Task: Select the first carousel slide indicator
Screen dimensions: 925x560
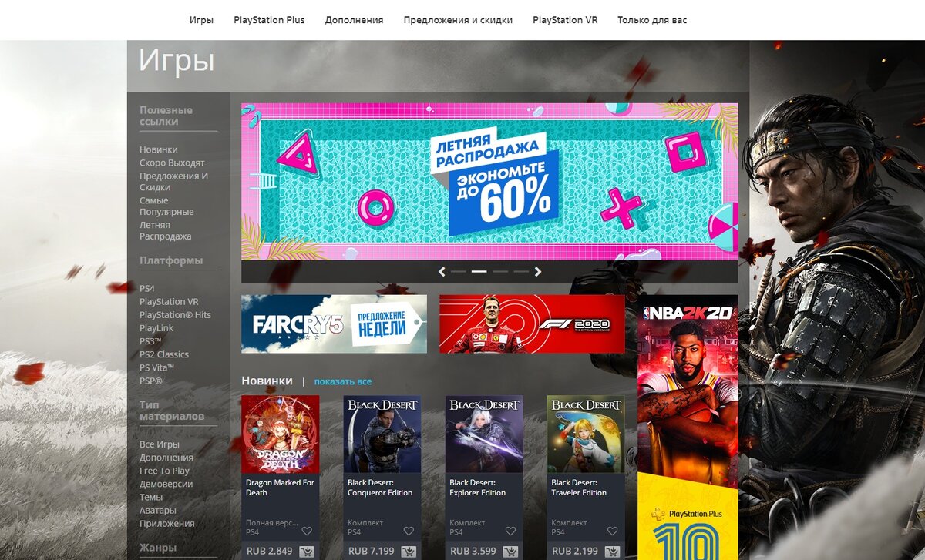Action: click(459, 272)
